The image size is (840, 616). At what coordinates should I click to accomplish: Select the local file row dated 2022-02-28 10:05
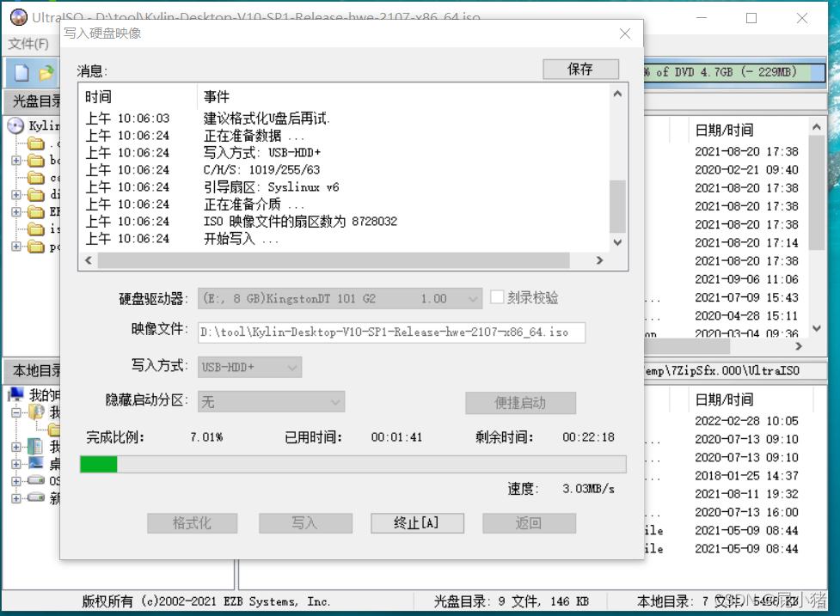746,421
